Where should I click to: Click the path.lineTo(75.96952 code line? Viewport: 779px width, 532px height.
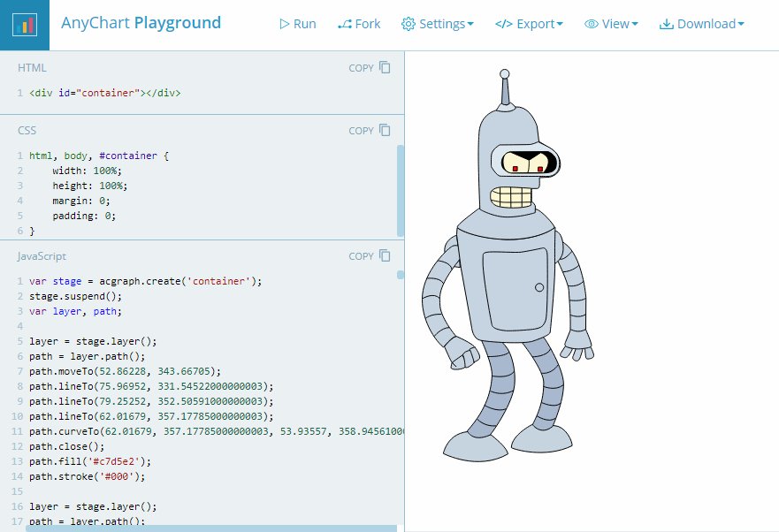point(151,386)
